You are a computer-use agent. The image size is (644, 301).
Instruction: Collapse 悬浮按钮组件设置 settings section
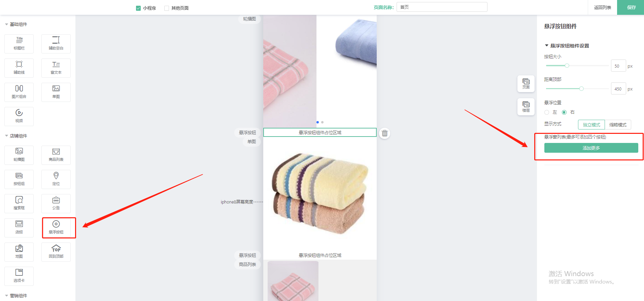547,46
